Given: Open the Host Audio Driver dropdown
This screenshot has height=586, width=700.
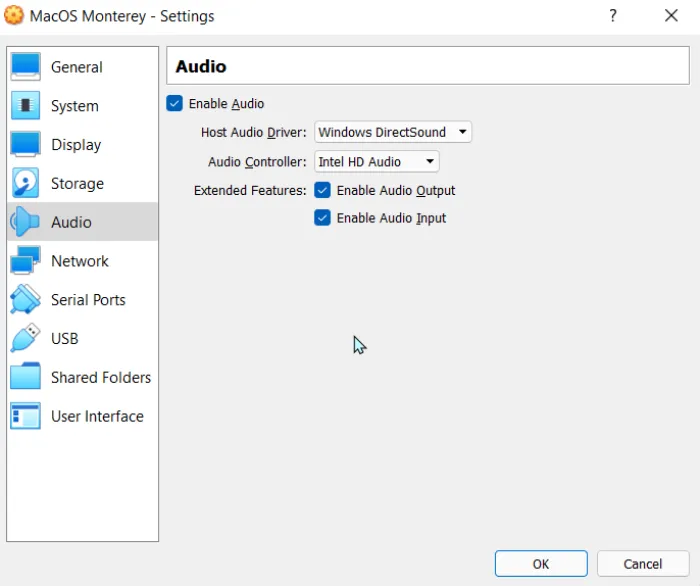Looking at the screenshot, I should 392,132.
